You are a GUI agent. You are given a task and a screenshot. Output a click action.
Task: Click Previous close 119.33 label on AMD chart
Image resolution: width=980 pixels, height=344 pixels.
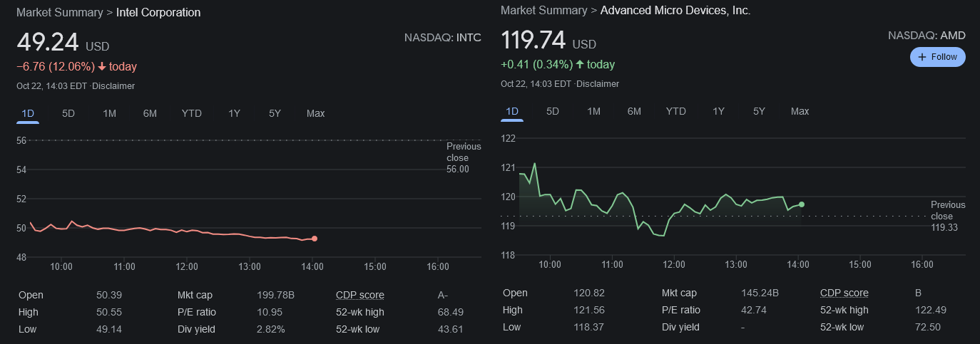948,216
